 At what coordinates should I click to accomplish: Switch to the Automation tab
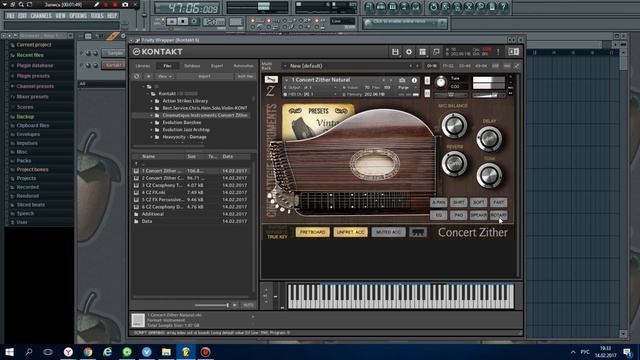243,66
